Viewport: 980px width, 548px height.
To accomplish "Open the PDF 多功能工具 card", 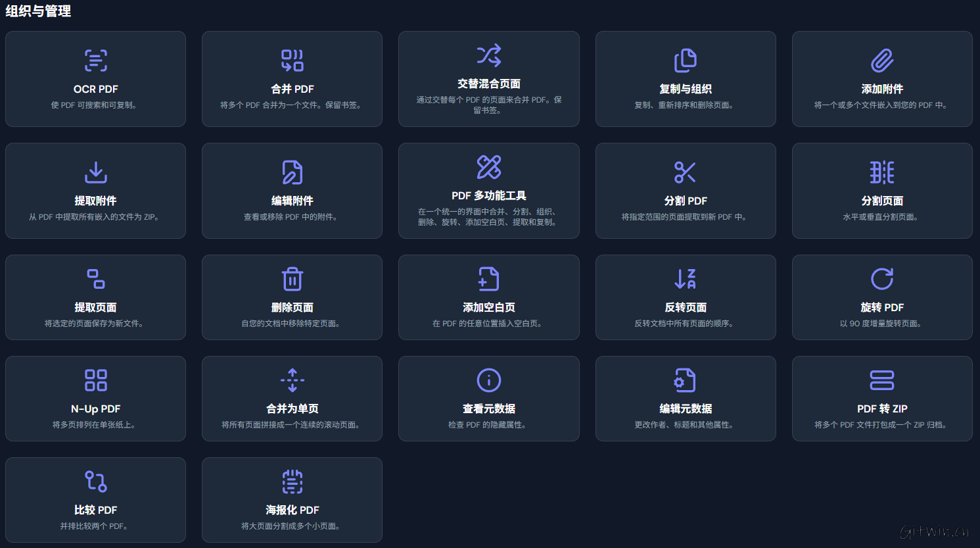I will 488,191.
